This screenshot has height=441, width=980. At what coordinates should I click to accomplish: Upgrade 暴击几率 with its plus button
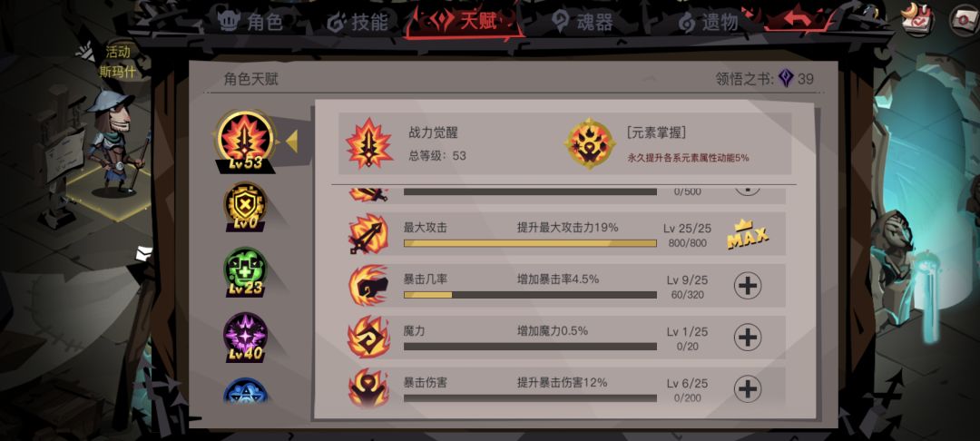[748, 286]
